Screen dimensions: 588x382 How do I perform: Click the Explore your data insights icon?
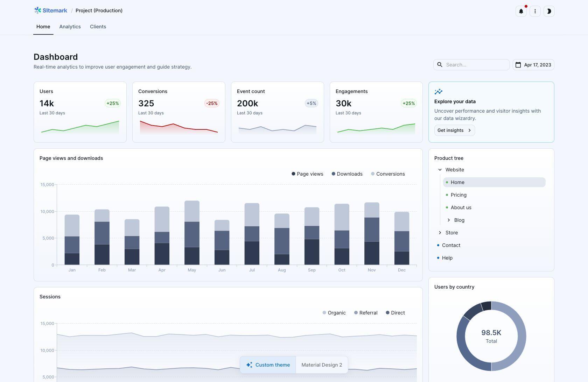pyautogui.click(x=438, y=92)
